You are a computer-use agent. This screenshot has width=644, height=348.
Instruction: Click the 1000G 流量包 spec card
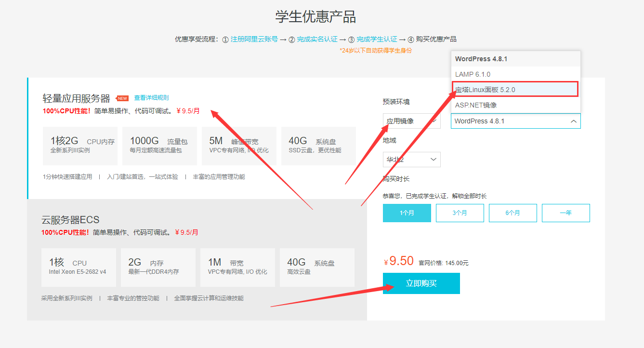tap(159, 146)
